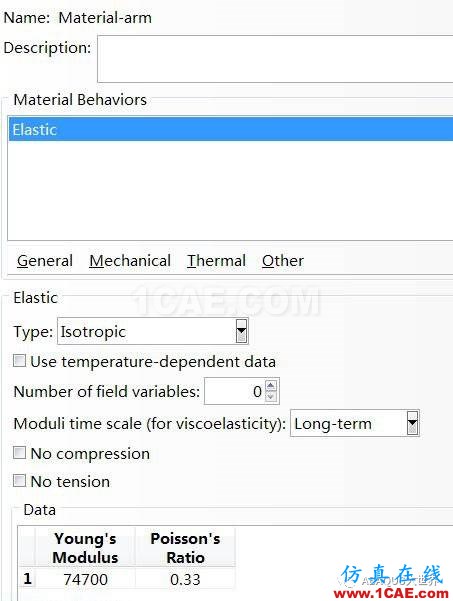Viewport: 453px width, 601px height.
Task: Select the Poisson's Ratio cell 0.33
Action: pyautogui.click(x=185, y=579)
